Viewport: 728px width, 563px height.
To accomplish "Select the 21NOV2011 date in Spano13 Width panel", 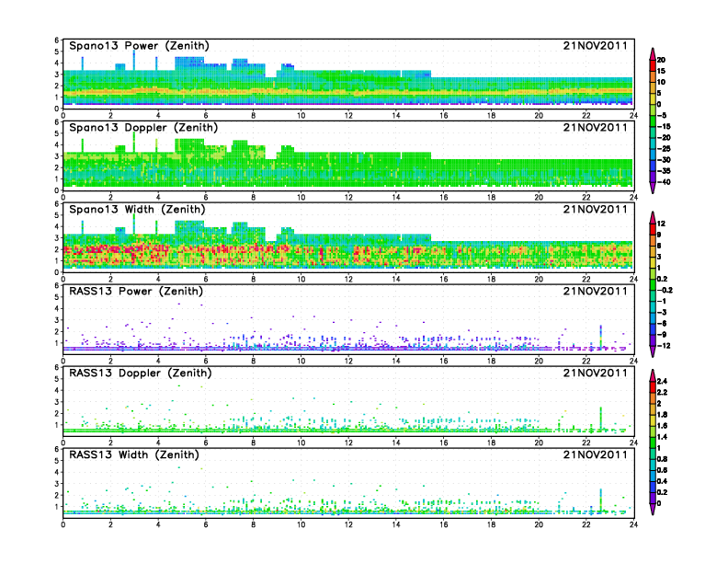I will coord(596,209).
